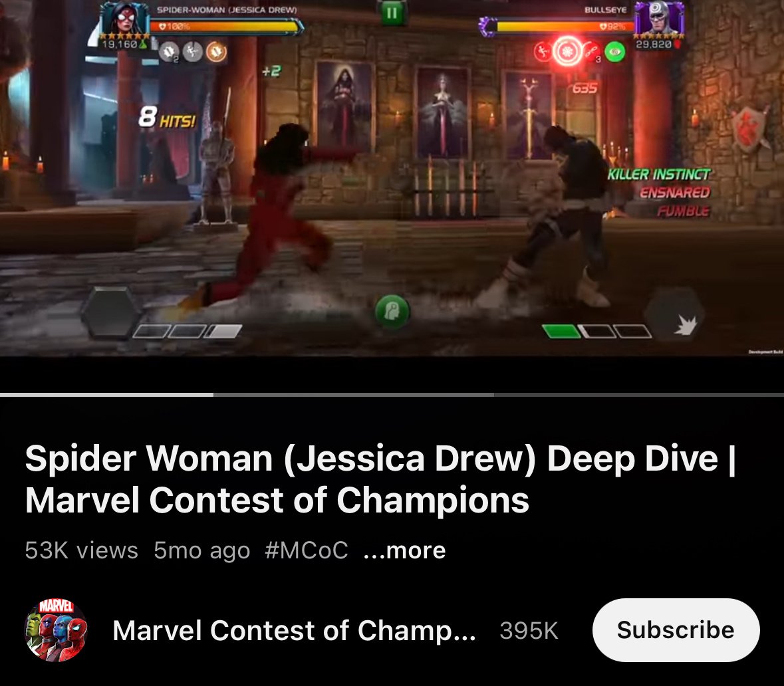The height and width of the screenshot is (686, 784).
Task: Click the green pause button in game
Action: pos(392,13)
